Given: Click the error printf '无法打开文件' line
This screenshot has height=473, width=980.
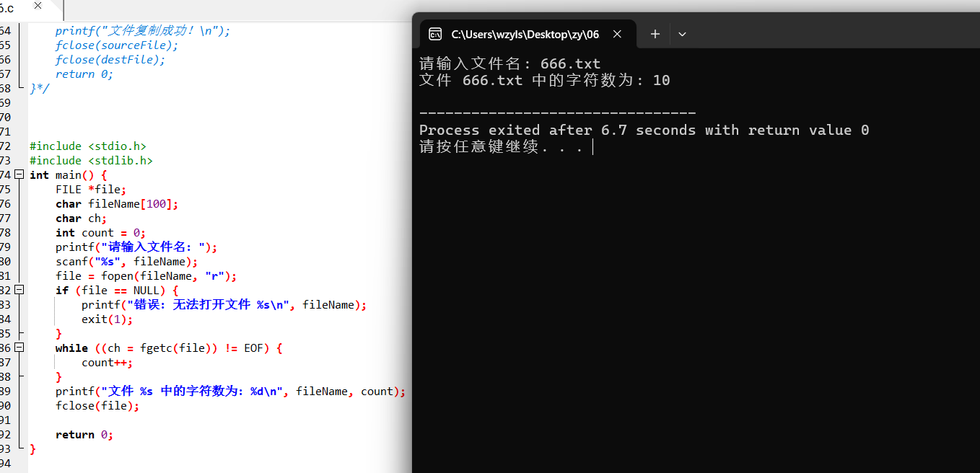Looking at the screenshot, I should (224, 304).
